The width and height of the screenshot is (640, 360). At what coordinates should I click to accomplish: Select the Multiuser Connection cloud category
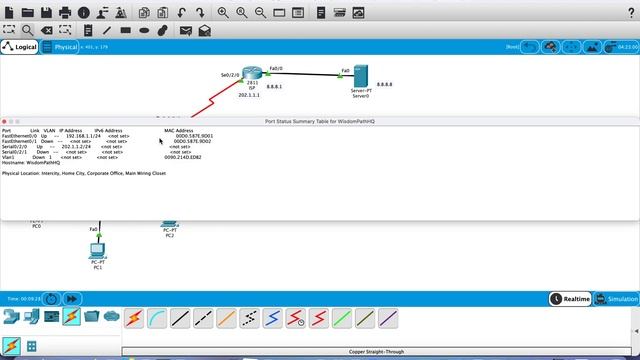[x=111, y=316]
